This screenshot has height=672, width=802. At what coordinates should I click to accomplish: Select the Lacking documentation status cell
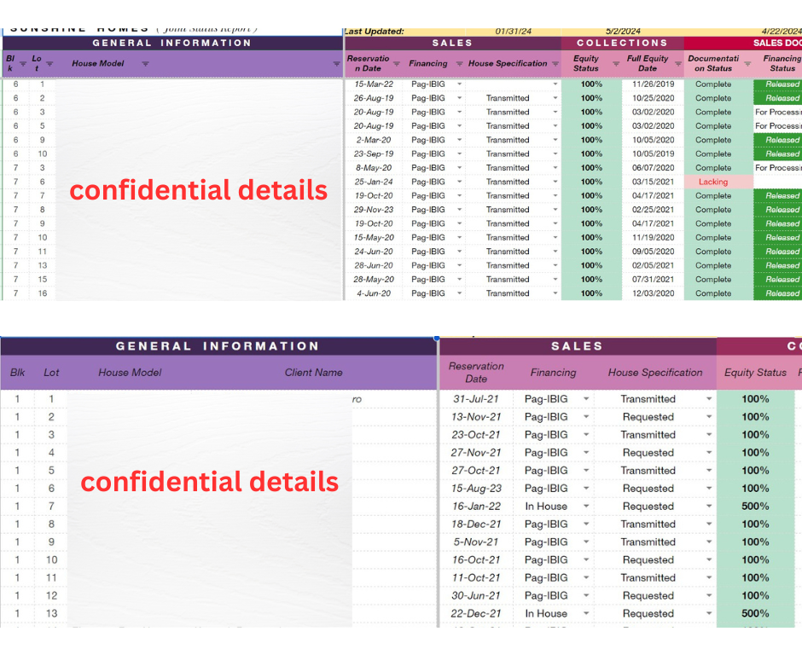tap(713, 182)
